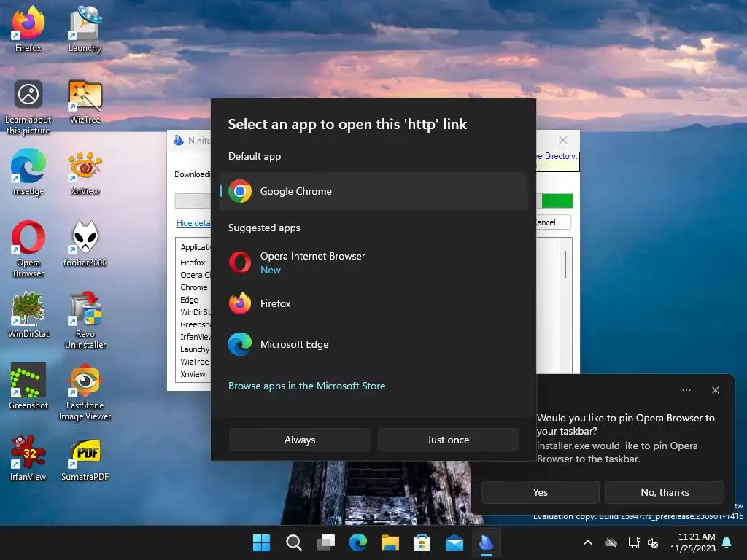This screenshot has width=747, height=560.
Task: Click the Always button
Action: [300, 440]
